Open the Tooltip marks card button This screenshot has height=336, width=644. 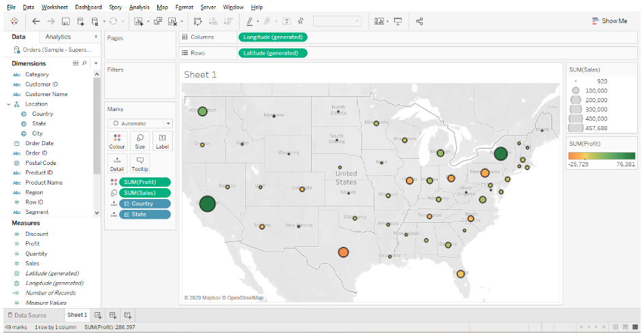pos(140,163)
